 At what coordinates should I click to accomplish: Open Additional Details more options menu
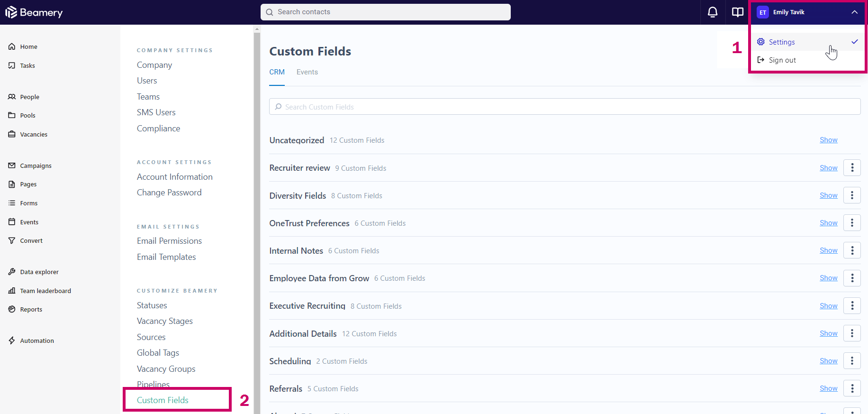point(852,333)
